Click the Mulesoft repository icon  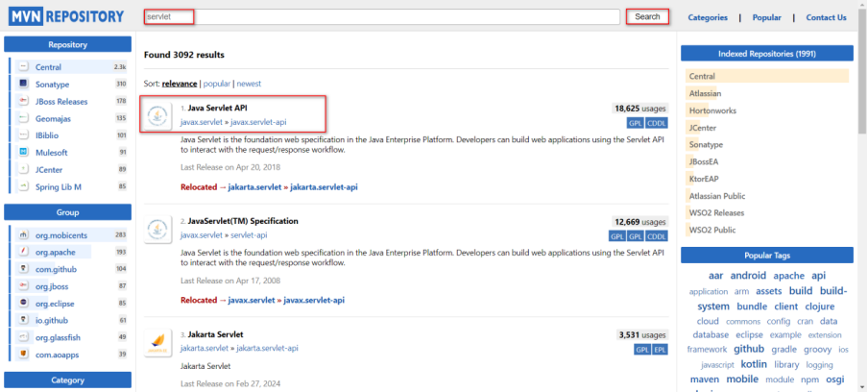pyautogui.click(x=23, y=152)
